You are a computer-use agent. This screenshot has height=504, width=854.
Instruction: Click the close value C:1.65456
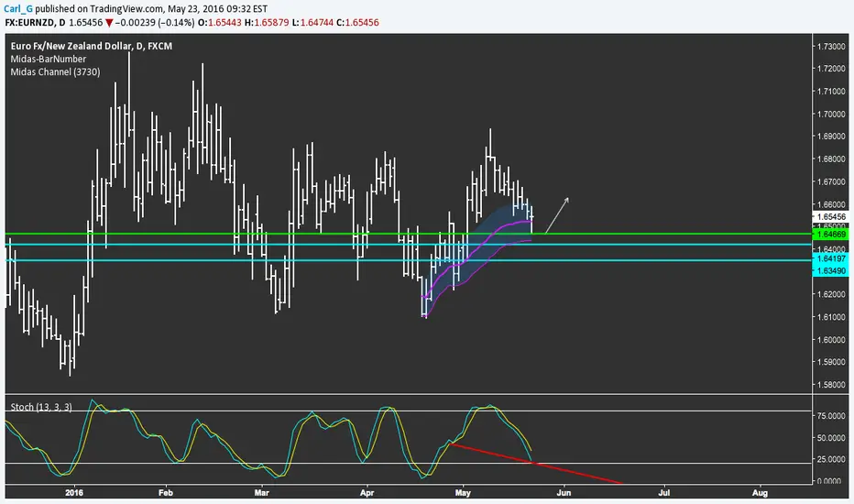tap(357, 23)
